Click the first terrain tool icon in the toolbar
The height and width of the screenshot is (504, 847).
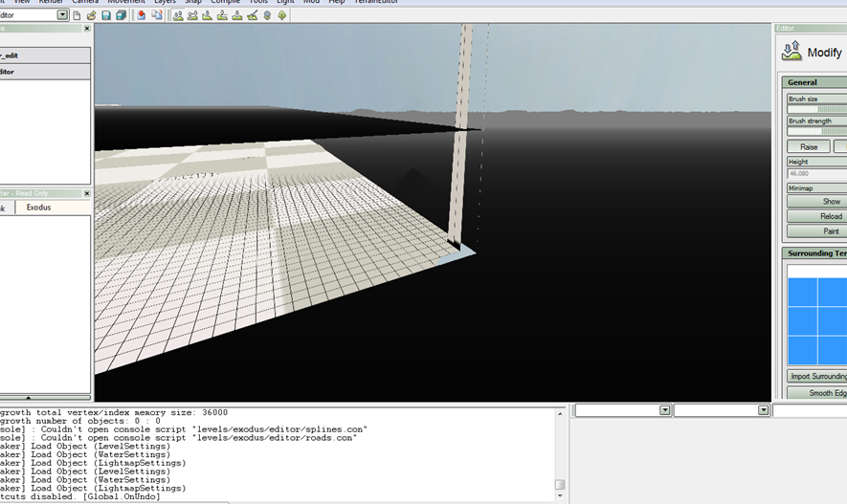(178, 15)
